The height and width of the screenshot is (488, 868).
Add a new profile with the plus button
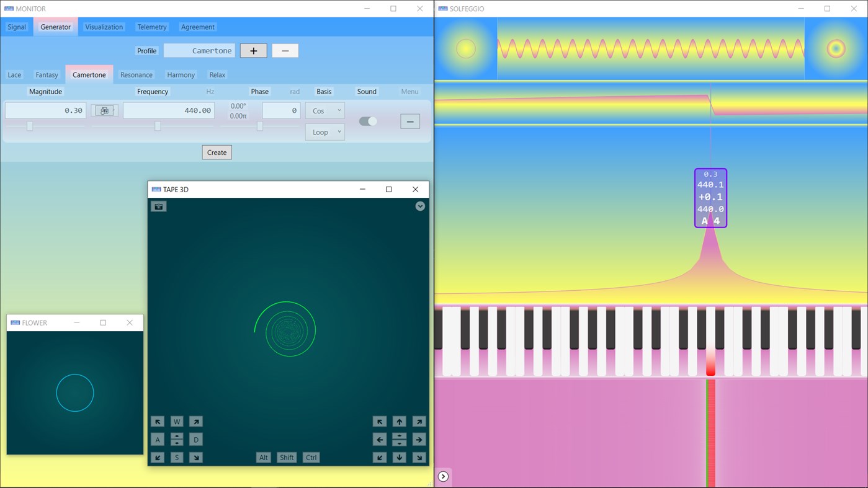tap(253, 50)
